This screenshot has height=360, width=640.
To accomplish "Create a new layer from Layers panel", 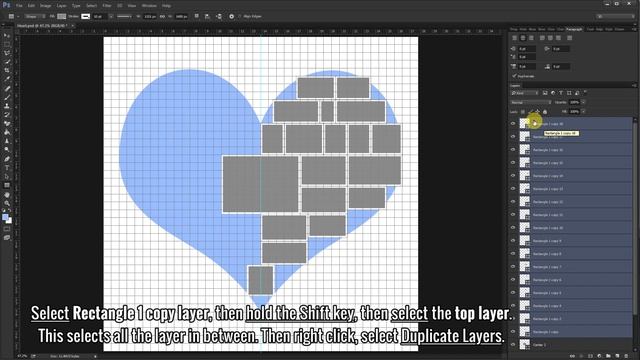I will 617,356.
